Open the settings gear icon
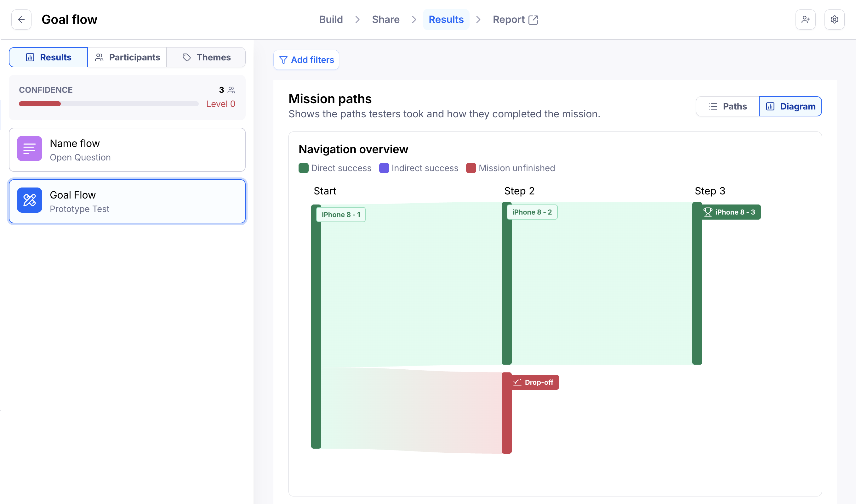The width and height of the screenshot is (856, 504). tap(834, 20)
